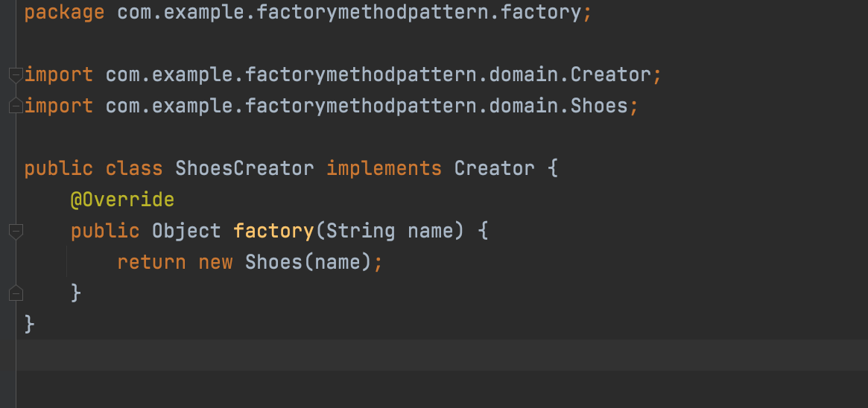Click the Creator name in first import
The image size is (868, 408).
611,74
